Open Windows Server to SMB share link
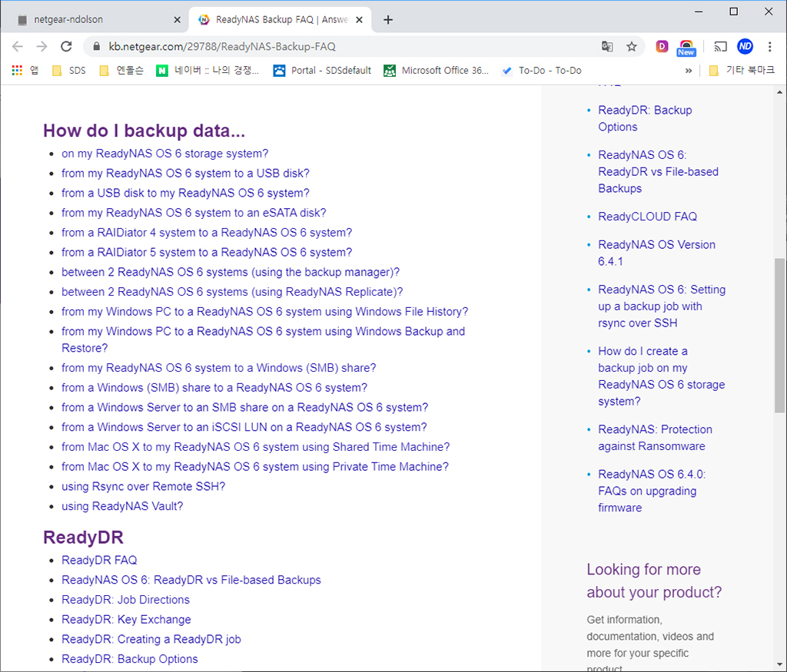 tap(244, 407)
